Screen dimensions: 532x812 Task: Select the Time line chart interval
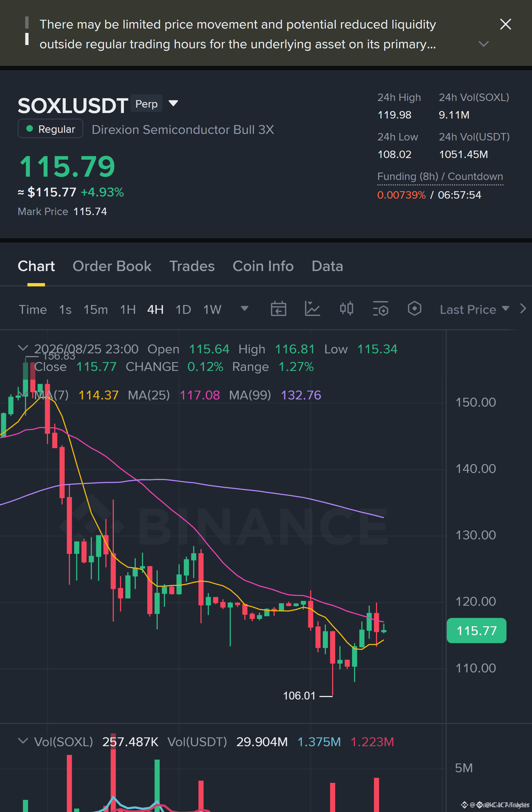[x=33, y=309]
